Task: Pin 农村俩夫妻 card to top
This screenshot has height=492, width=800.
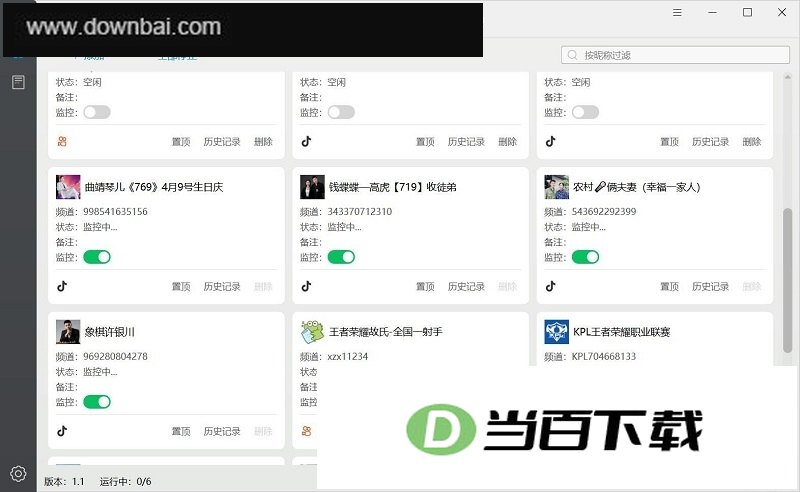Action: (670, 286)
